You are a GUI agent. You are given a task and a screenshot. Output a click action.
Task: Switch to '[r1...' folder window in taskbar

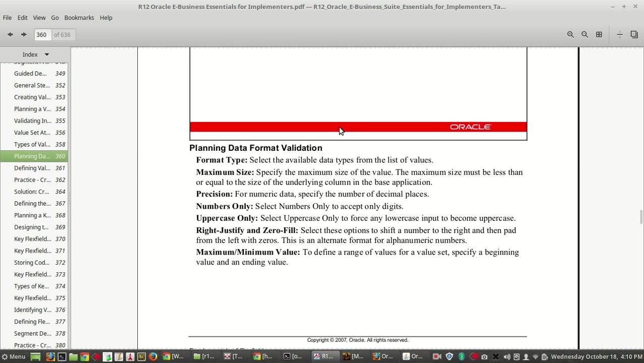[204, 356]
